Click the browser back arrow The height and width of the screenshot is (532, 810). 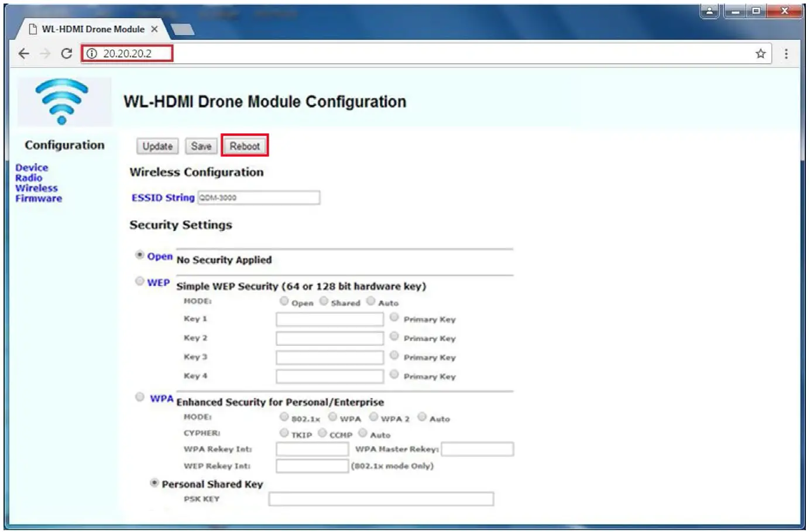pos(23,54)
